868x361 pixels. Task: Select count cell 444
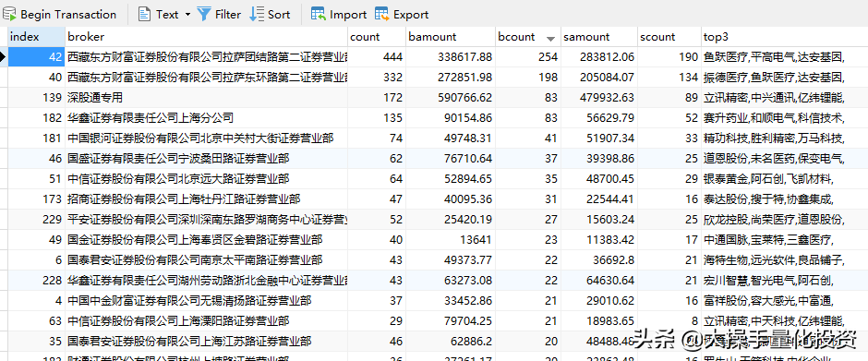(377, 57)
